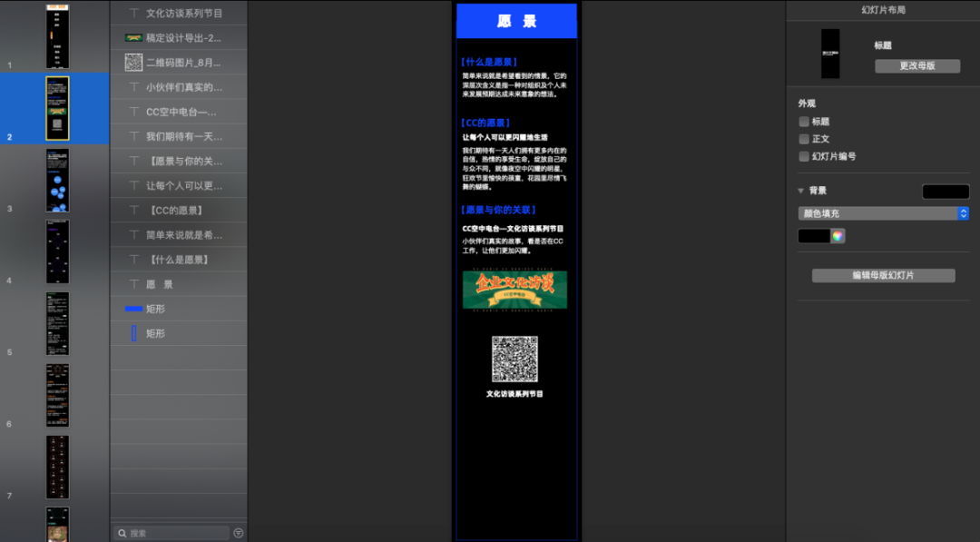980x542 pixels.
Task: Select 愿 景 row in object list
Action: click(179, 284)
